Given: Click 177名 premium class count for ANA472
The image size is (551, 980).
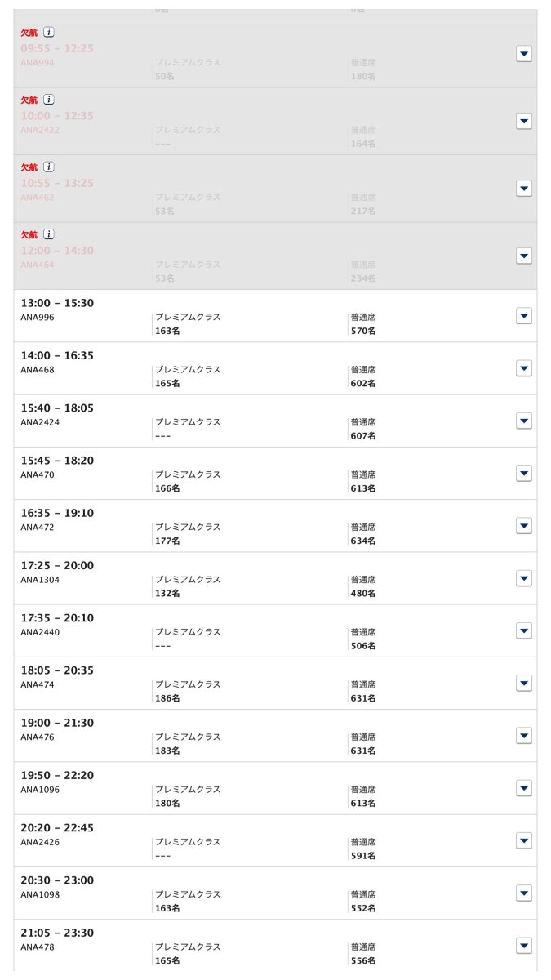Looking at the screenshot, I should [x=167, y=541].
